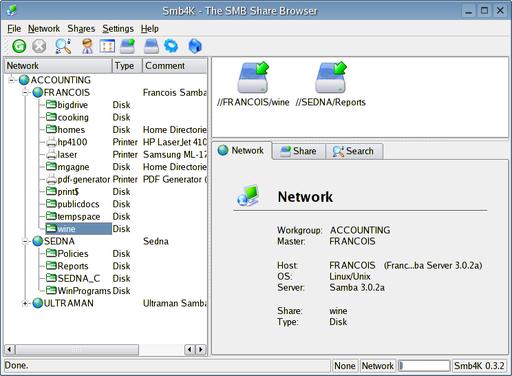Click the 'Linux/Unix' OS value

coord(350,276)
